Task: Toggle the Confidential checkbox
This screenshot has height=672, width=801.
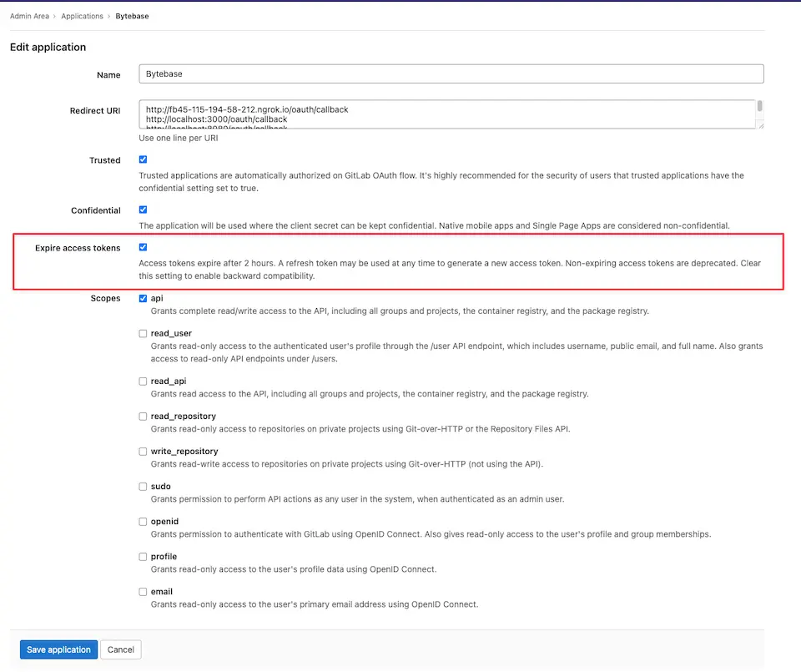Action: pos(143,210)
